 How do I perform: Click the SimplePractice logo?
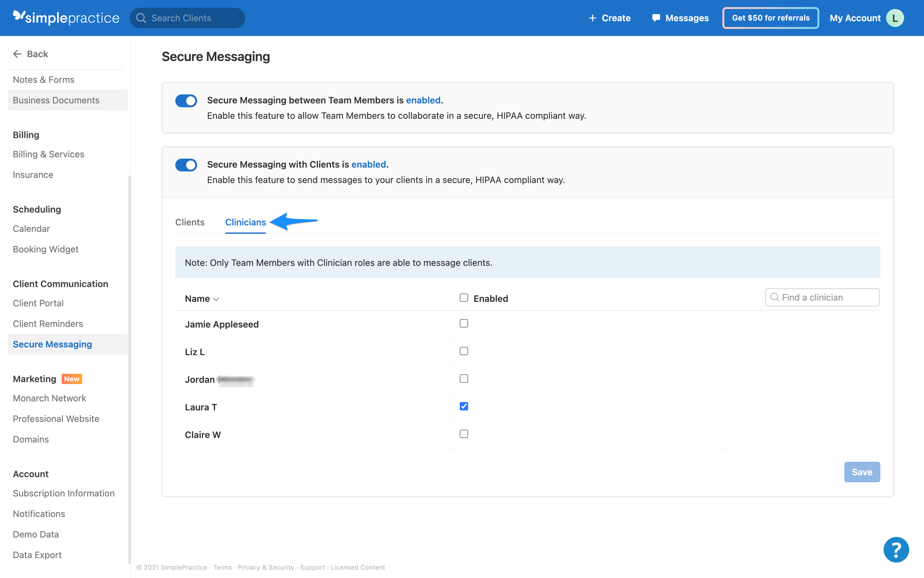[65, 18]
